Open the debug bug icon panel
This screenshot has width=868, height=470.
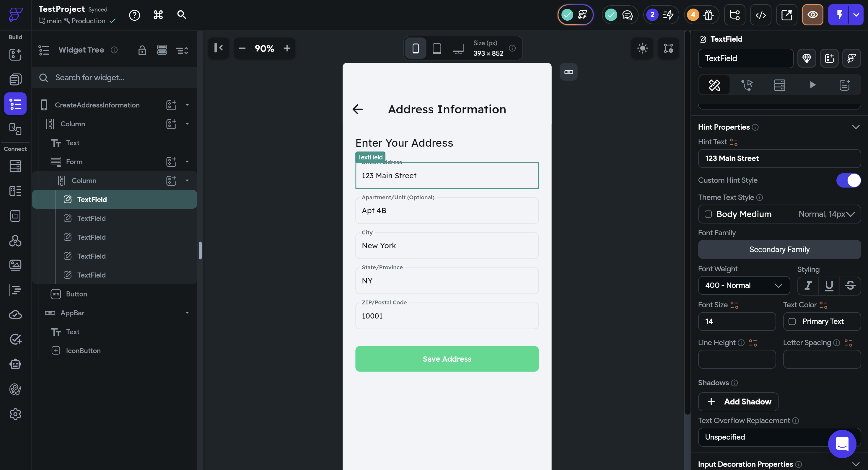point(708,15)
